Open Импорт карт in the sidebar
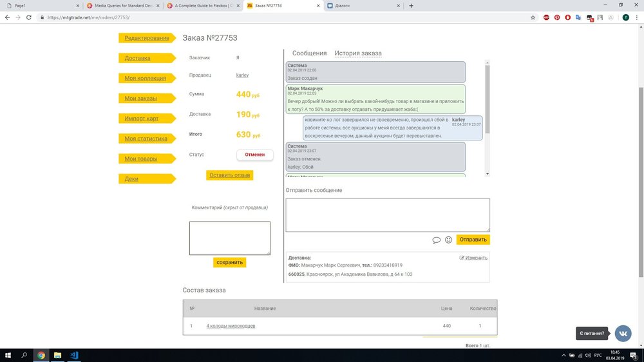 pos(141,119)
